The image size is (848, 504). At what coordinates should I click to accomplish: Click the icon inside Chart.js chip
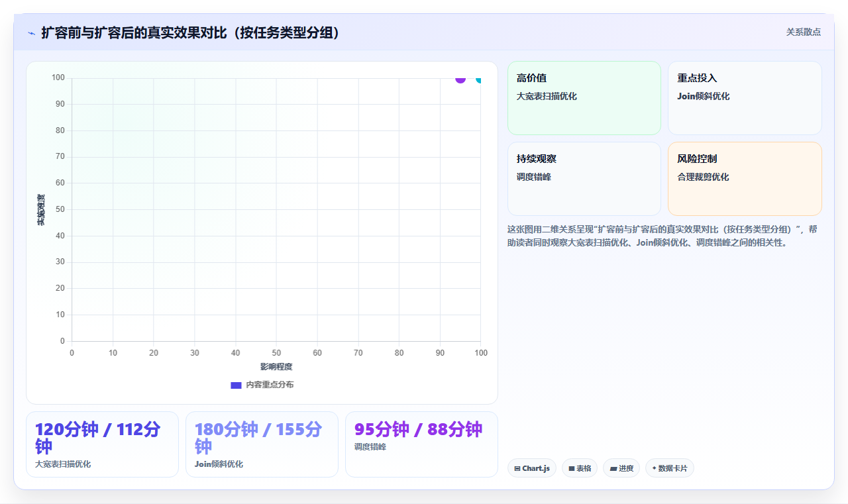[x=517, y=469]
